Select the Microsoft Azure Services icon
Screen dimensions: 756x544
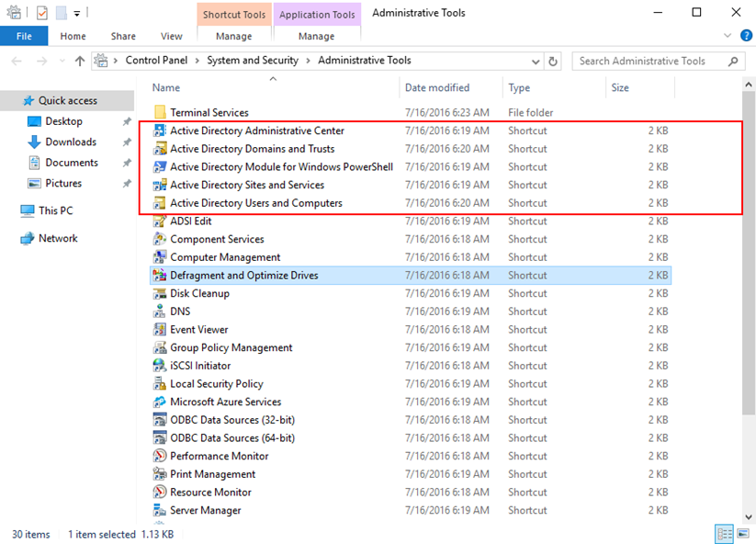160,402
